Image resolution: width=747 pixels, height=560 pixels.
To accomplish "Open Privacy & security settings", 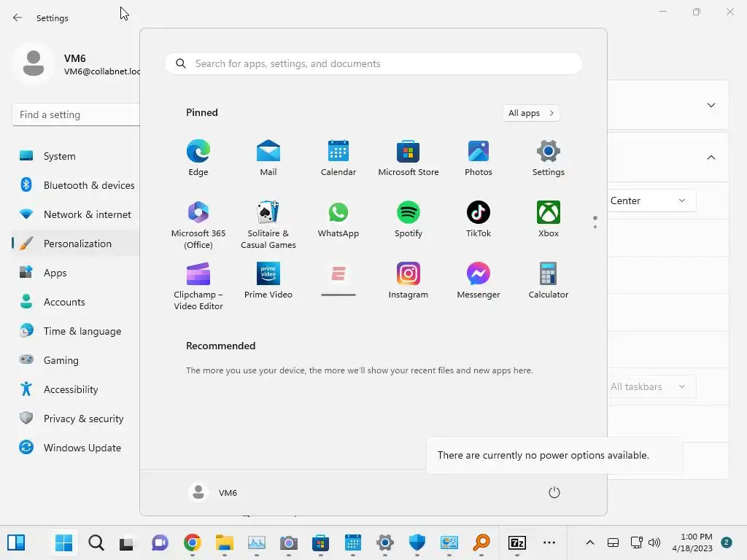I will (76, 419).
